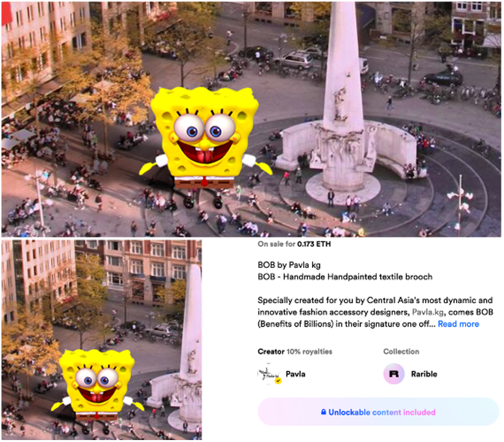The height and width of the screenshot is (442, 504).
Task: Click the Pavla creator name
Action: coord(296,374)
